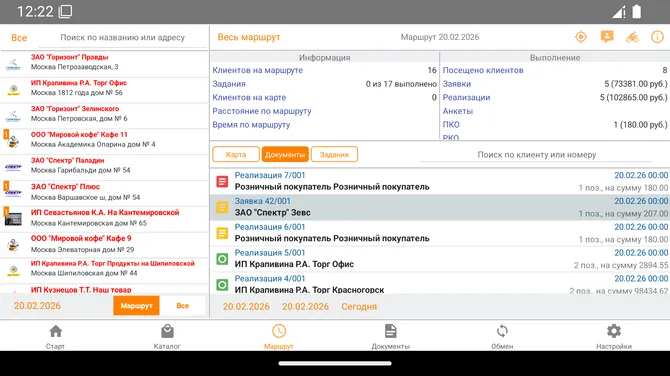Tap yellow document icon of Реализация 6/001
670x376 pixels.
[222, 233]
